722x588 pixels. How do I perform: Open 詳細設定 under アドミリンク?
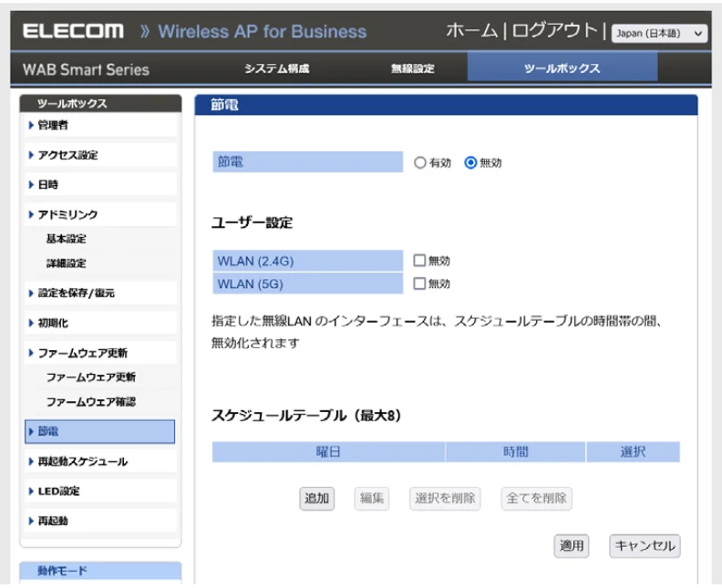point(67,263)
